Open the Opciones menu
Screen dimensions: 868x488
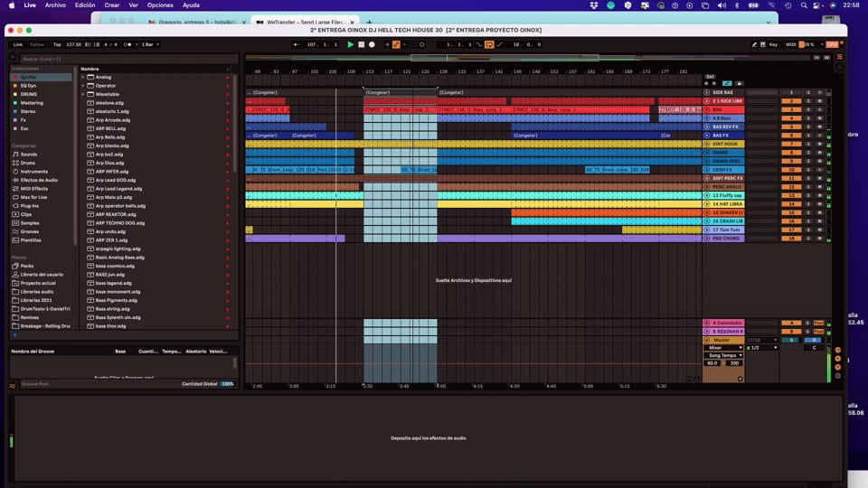[160, 5]
